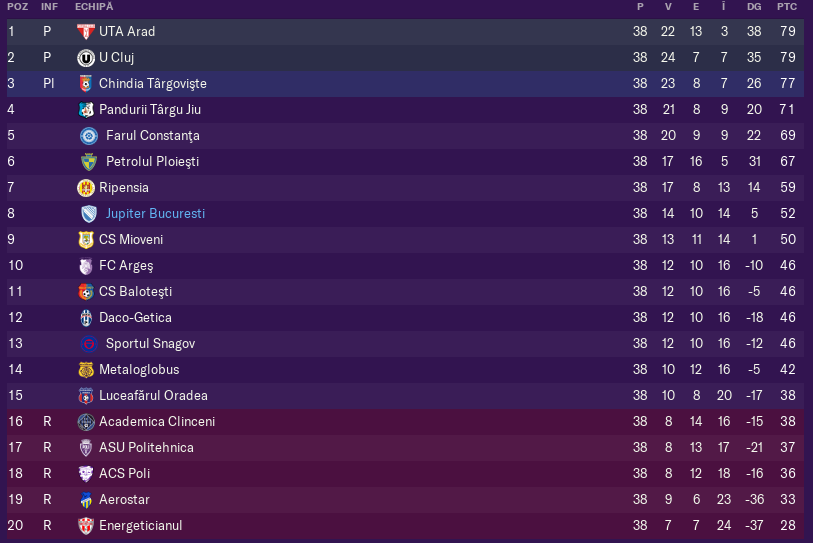Click the ECHIPĂ column header

coord(94,7)
